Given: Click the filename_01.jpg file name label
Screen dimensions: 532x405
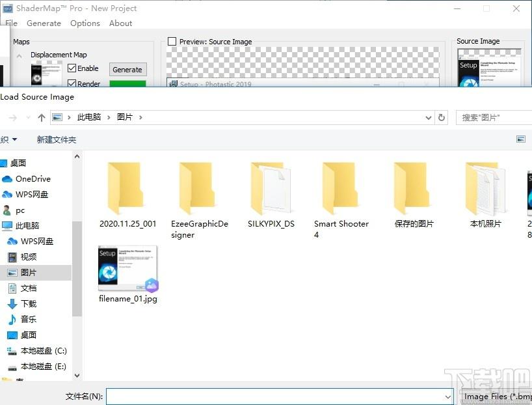Looking at the screenshot, I should pyautogui.click(x=128, y=299).
